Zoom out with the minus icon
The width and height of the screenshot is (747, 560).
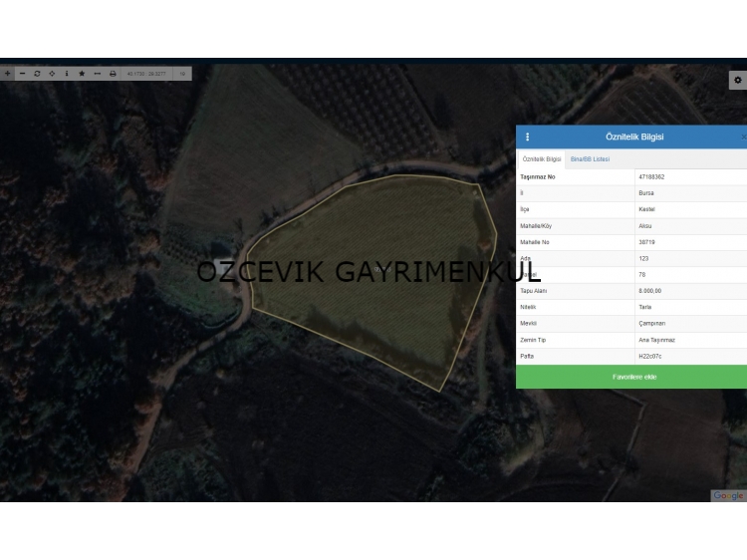click(22, 74)
